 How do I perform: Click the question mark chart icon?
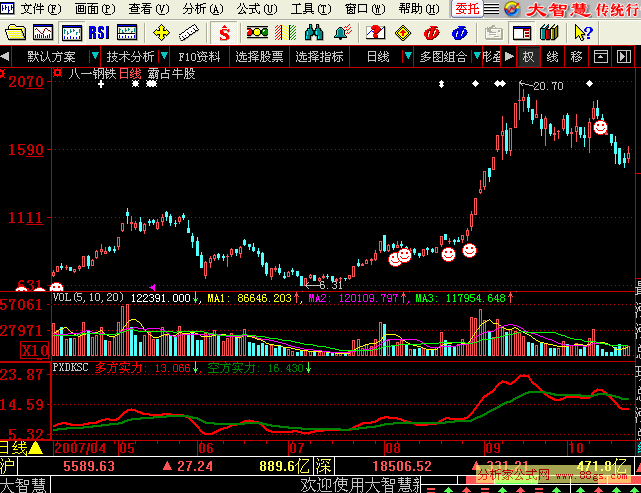coord(375,32)
